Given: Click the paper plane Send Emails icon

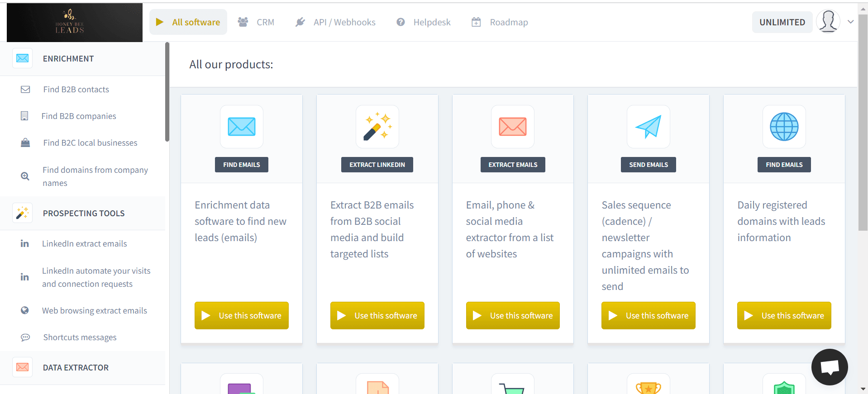Looking at the screenshot, I should coord(648,127).
